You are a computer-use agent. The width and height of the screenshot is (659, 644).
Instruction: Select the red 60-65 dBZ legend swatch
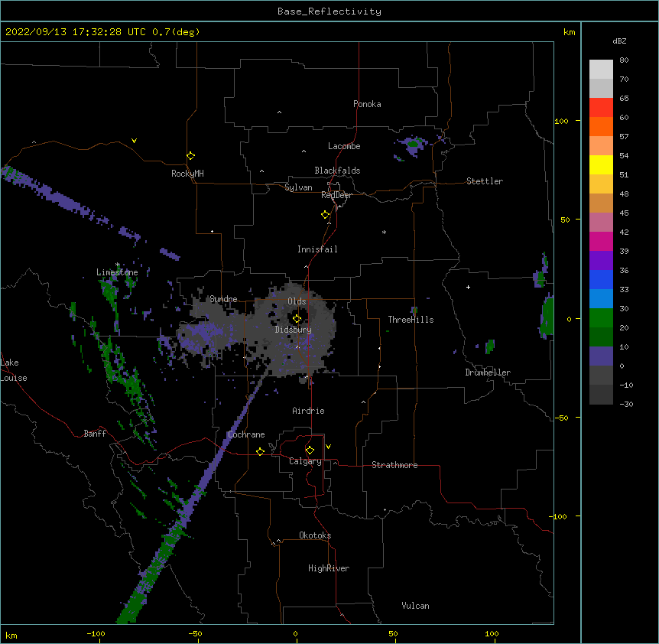pyautogui.click(x=601, y=108)
